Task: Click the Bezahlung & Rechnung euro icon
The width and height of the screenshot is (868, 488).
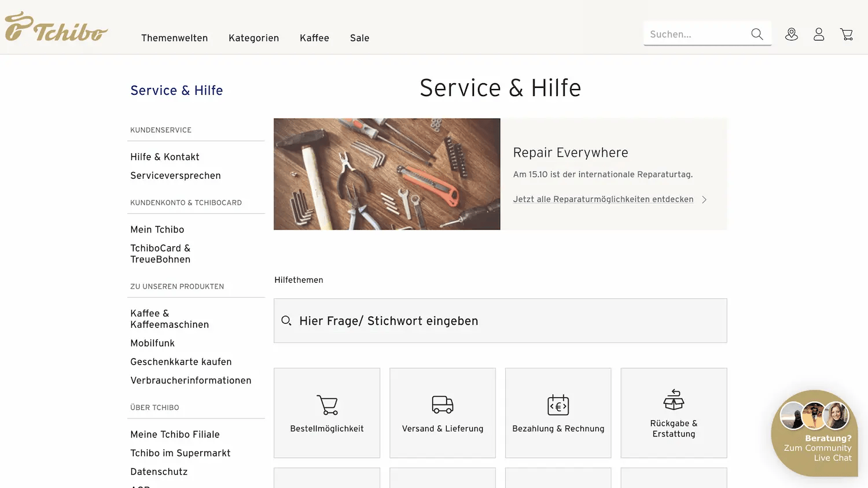Action: pyautogui.click(x=558, y=405)
